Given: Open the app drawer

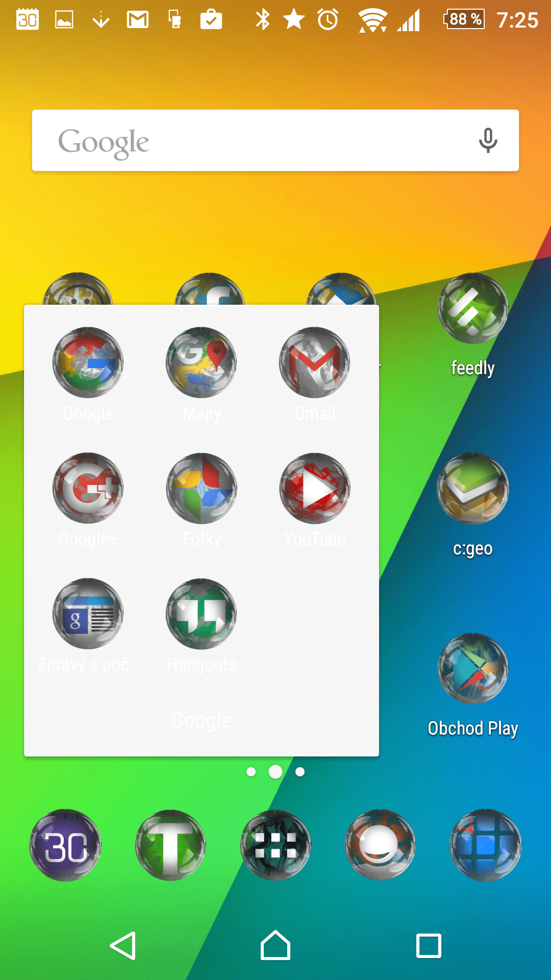Looking at the screenshot, I should [275, 845].
